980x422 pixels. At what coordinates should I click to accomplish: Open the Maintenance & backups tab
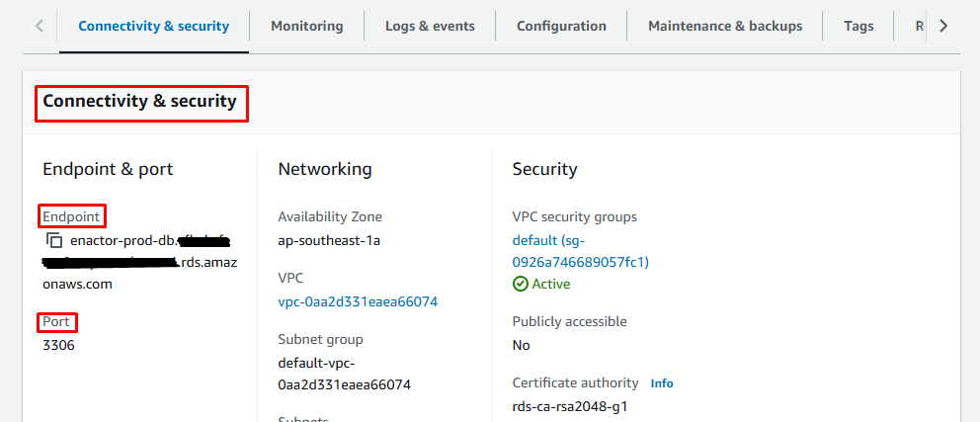pyautogui.click(x=725, y=26)
